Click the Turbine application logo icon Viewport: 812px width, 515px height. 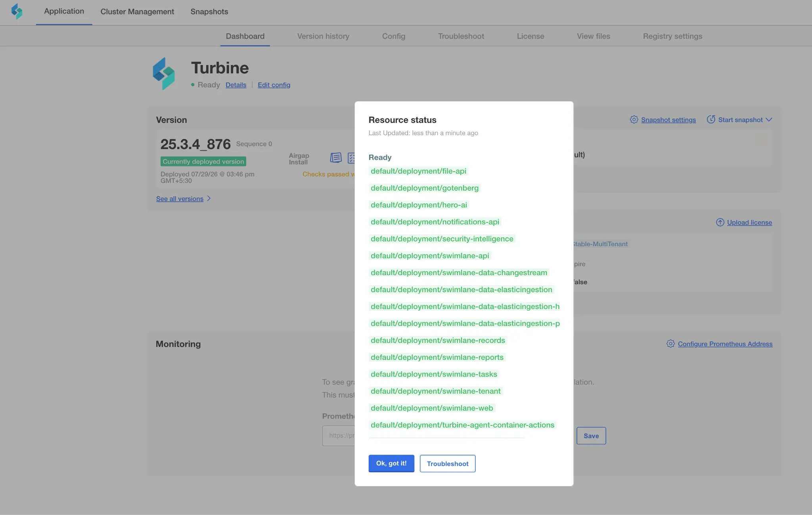pos(164,74)
